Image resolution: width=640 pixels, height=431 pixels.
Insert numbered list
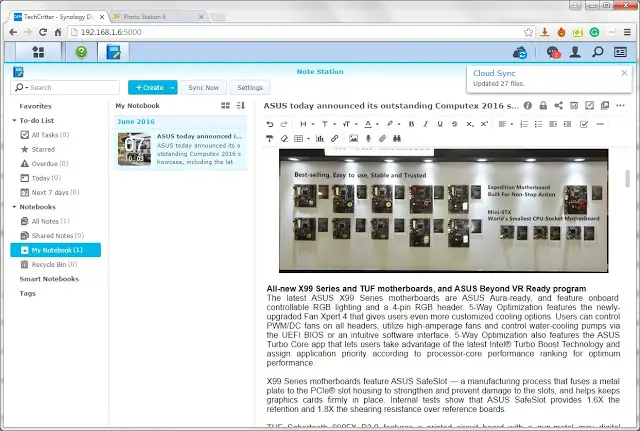pos(524,124)
